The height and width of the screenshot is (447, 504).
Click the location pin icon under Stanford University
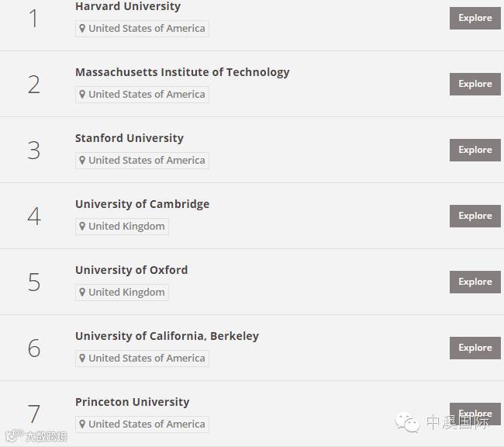pyautogui.click(x=82, y=161)
